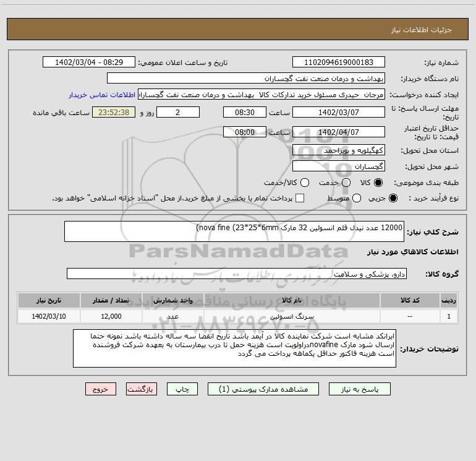Click price validity time 08:00

[x=245, y=132]
